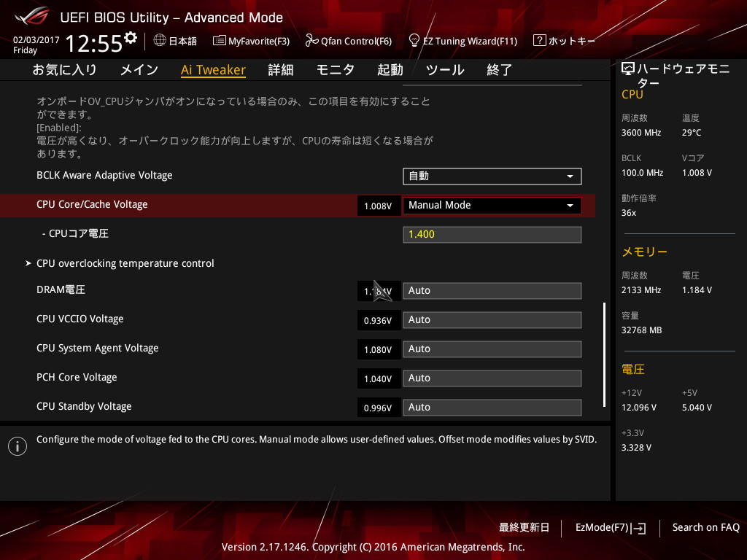Click 最終更新日 at the bottom

(x=524, y=528)
